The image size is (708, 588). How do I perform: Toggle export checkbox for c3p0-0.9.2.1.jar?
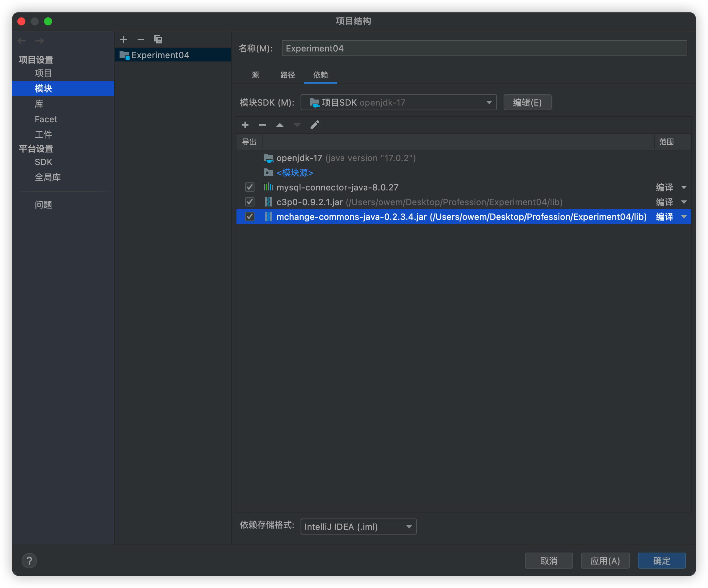pos(250,202)
